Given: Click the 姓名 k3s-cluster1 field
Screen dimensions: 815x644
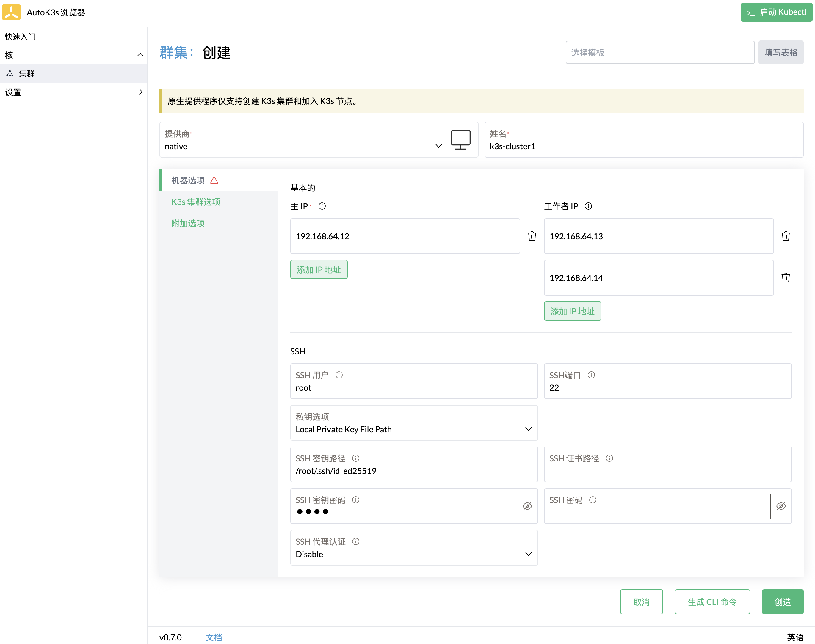Looking at the screenshot, I should 644,139.
